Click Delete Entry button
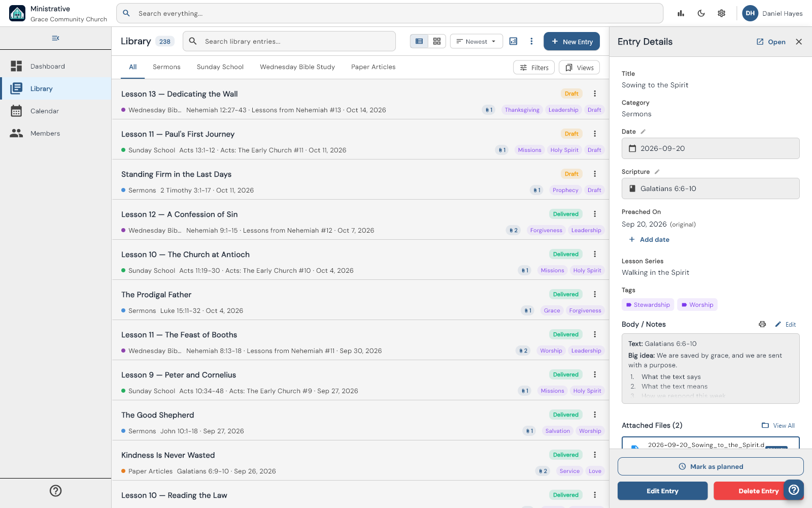812x508 pixels. point(758,491)
